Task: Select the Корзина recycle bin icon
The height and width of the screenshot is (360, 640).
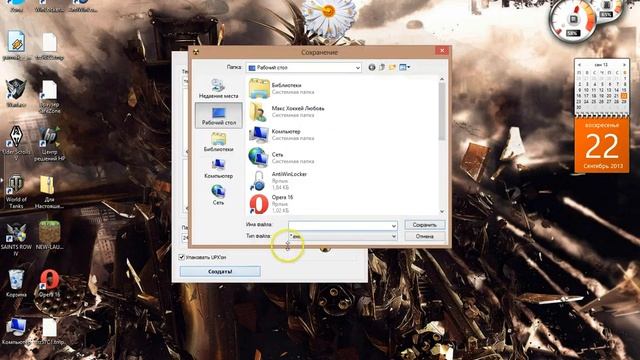Action: pos(16,283)
